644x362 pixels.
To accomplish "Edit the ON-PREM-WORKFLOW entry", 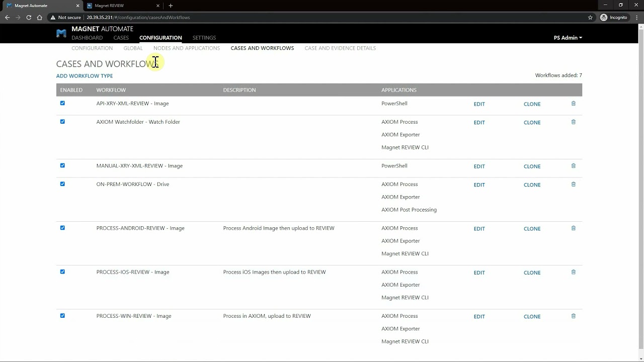I will tap(479, 185).
